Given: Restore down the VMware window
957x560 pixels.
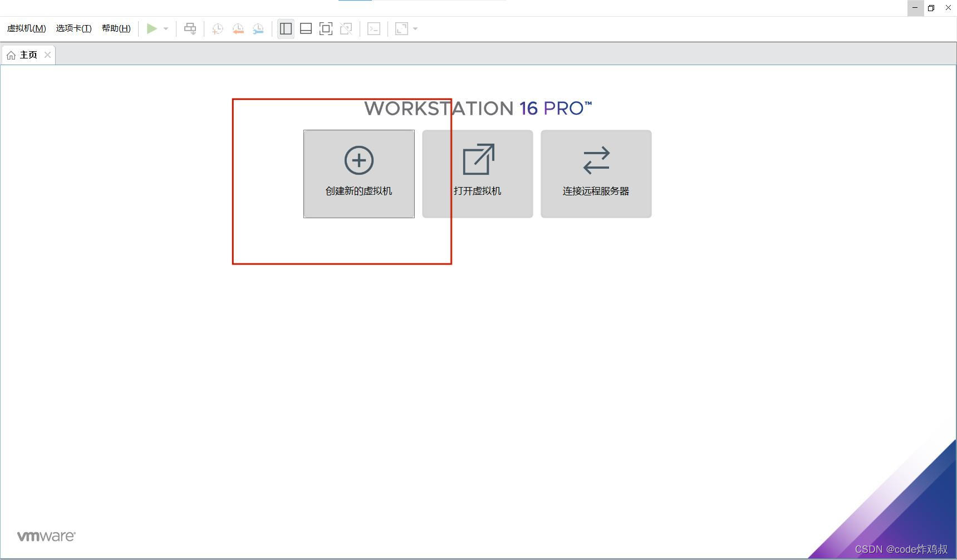Looking at the screenshot, I should [931, 8].
